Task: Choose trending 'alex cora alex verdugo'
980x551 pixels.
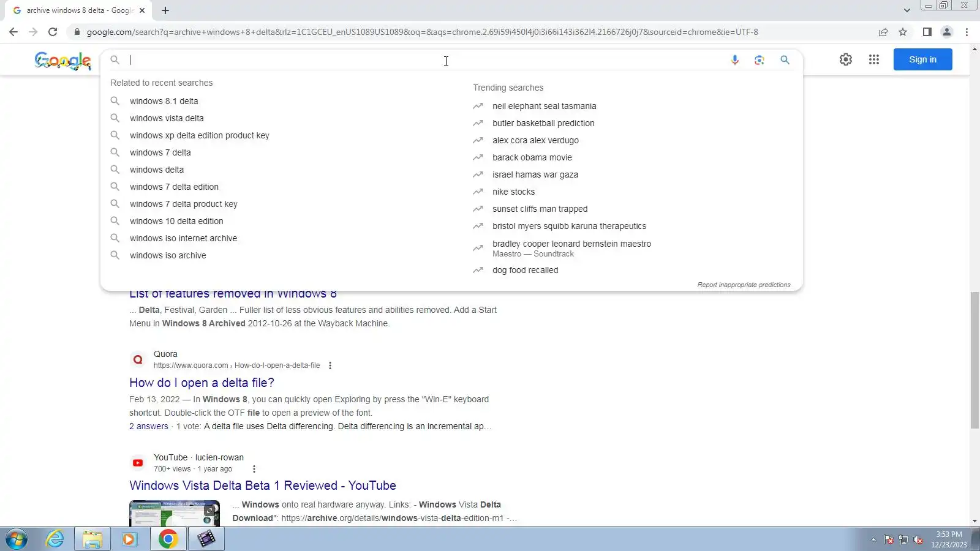Action: [535, 140]
